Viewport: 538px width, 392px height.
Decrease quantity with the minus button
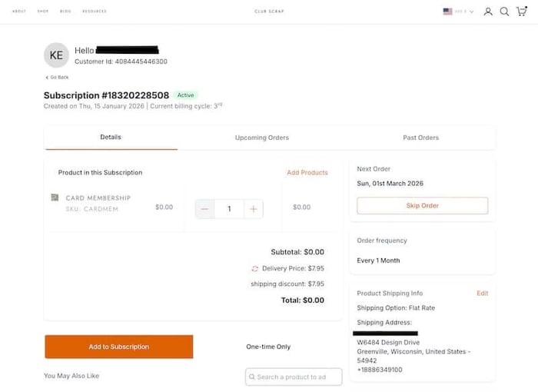(204, 208)
